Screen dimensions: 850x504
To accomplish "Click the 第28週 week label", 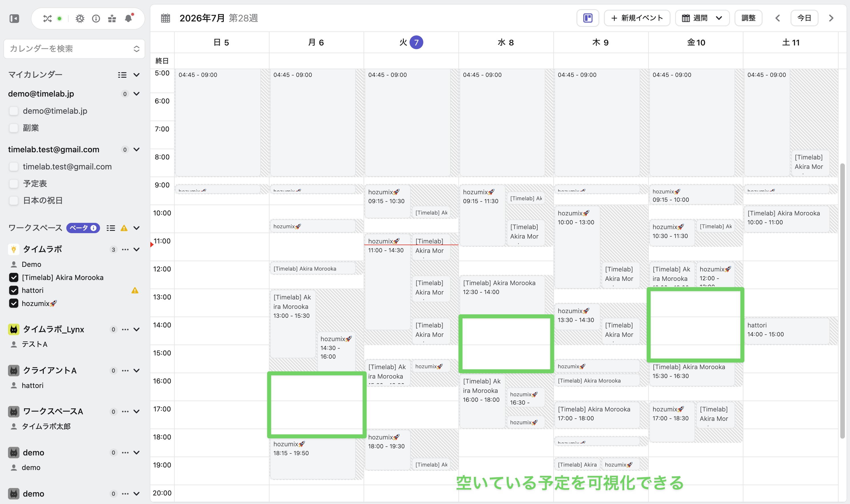I will pyautogui.click(x=243, y=18).
